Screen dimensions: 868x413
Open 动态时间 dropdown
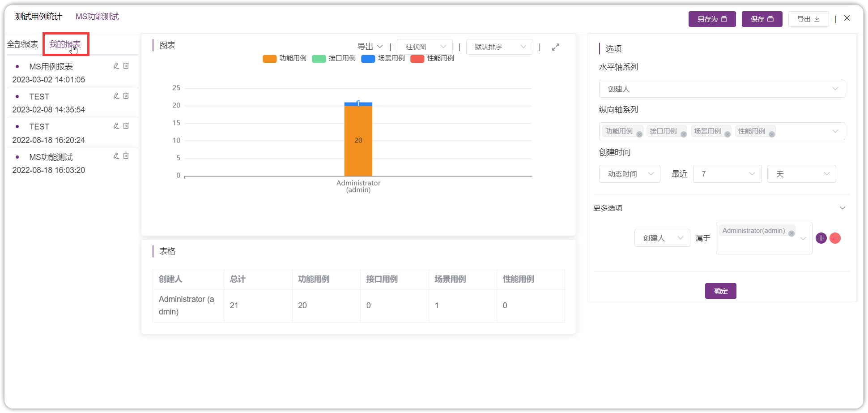click(630, 174)
